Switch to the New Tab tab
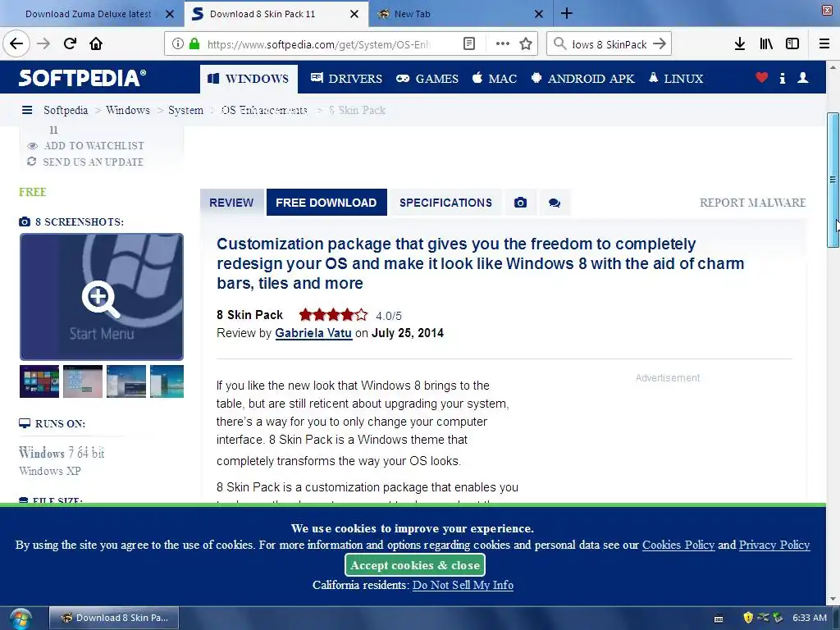Viewport: 840px width, 630px height. (413, 14)
